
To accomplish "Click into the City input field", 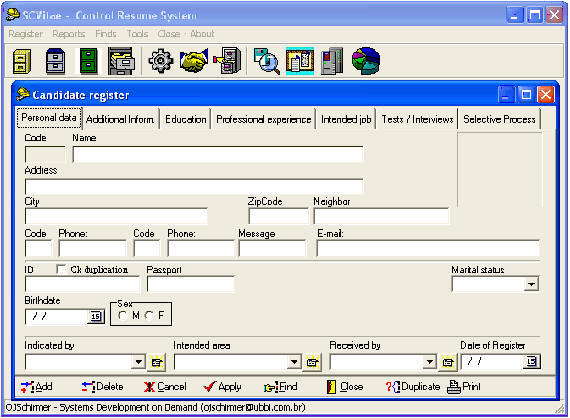I will [x=116, y=216].
